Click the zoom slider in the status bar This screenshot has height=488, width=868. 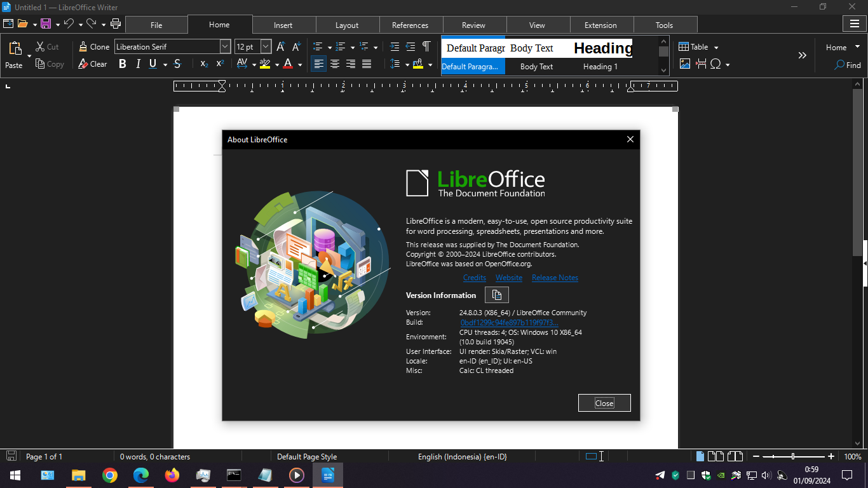[793, 456]
